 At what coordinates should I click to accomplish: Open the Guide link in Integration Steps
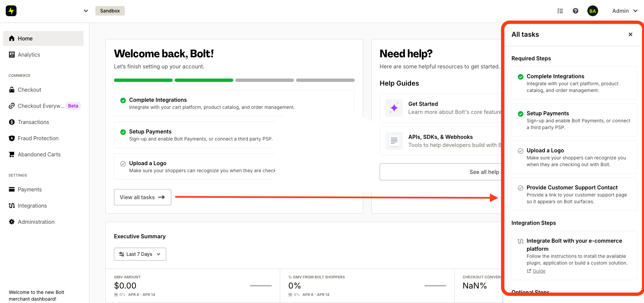click(539, 271)
